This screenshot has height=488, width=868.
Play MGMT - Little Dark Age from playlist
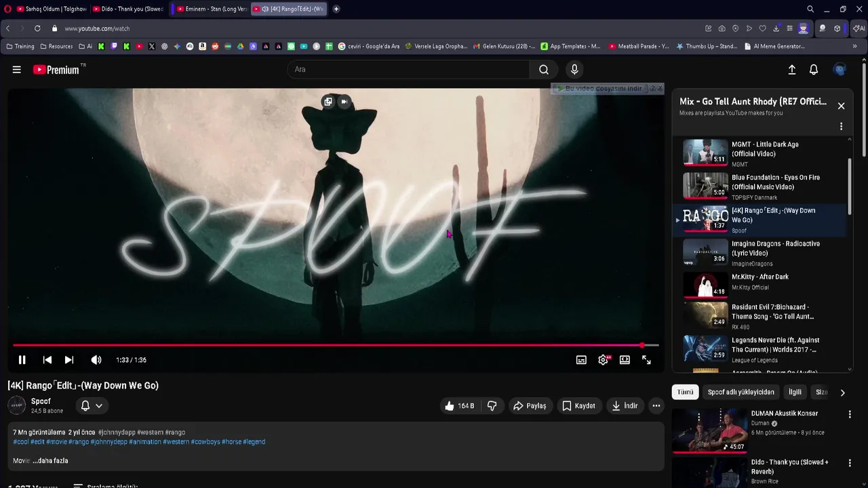759,152
